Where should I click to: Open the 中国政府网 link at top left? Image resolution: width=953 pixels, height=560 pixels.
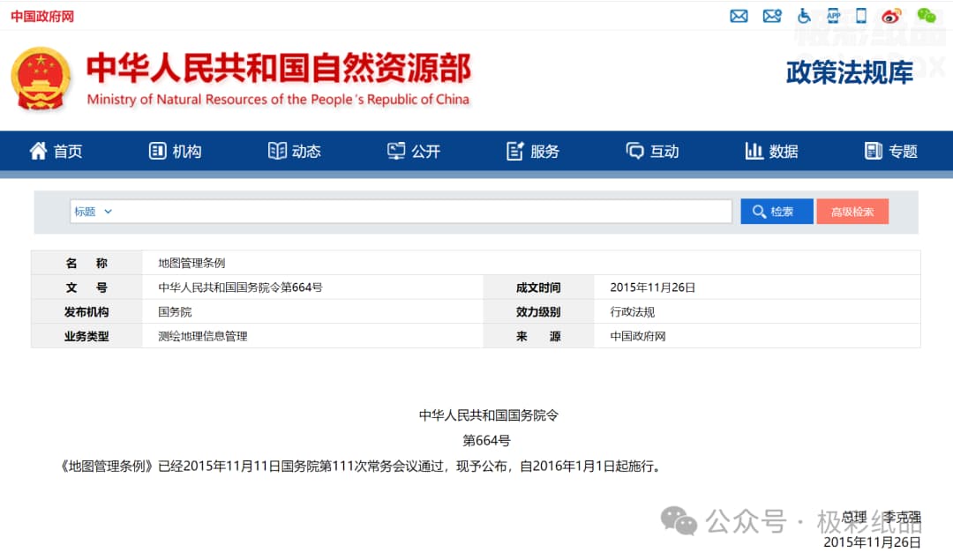coord(42,17)
